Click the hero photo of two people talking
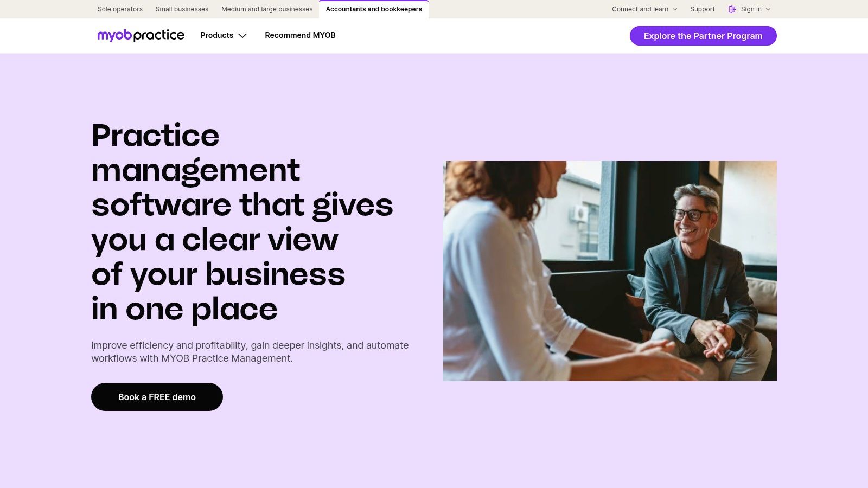868x488 pixels. point(610,271)
